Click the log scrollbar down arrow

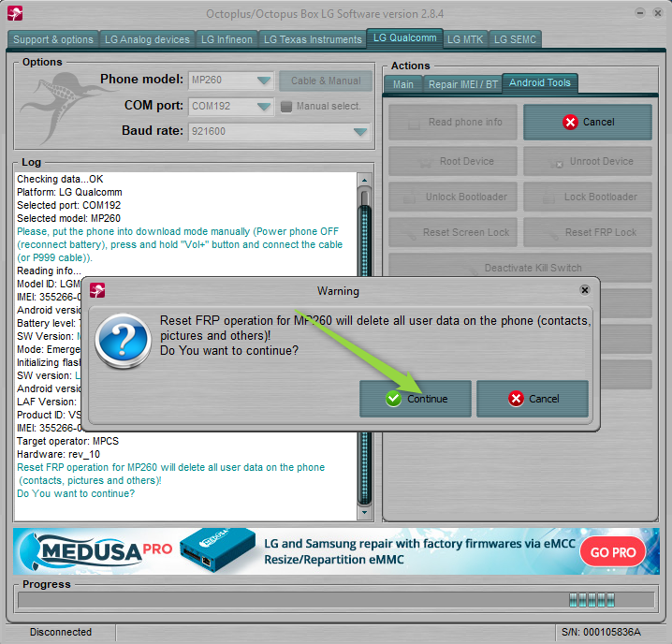click(x=364, y=512)
